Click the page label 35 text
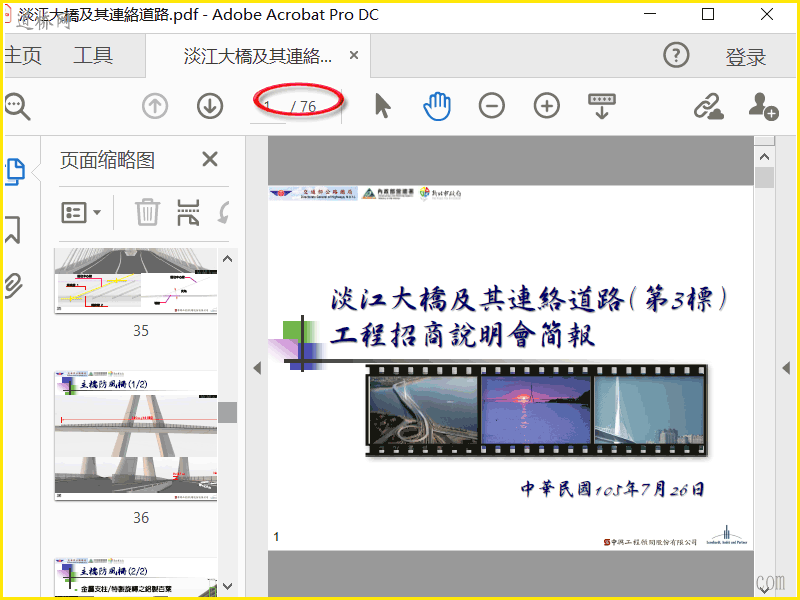The height and width of the screenshot is (600, 800). (x=141, y=331)
